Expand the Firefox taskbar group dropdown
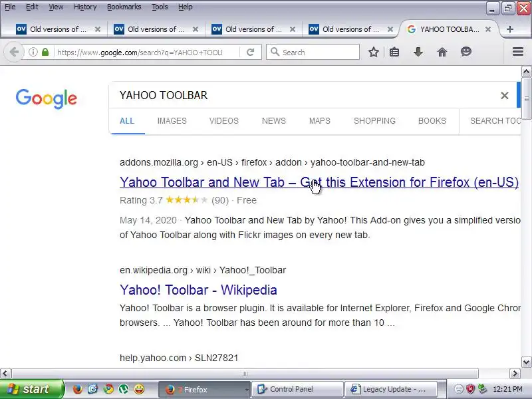532x399 pixels. point(247,390)
